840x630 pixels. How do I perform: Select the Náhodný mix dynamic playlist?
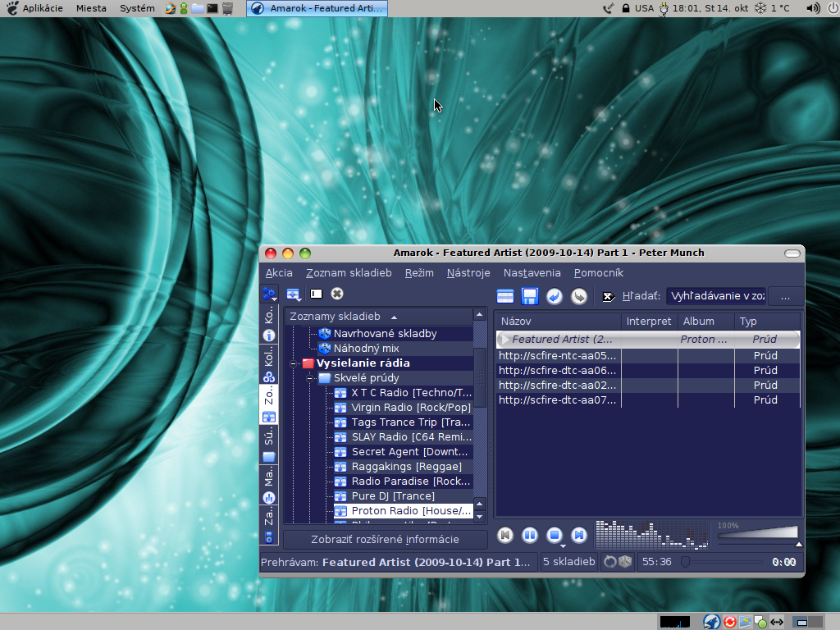[359, 348]
